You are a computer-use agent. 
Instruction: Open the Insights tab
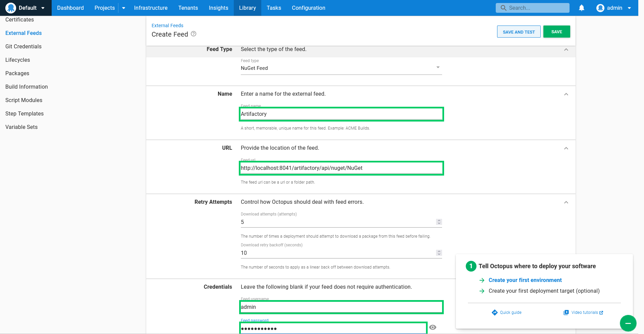coord(218,8)
